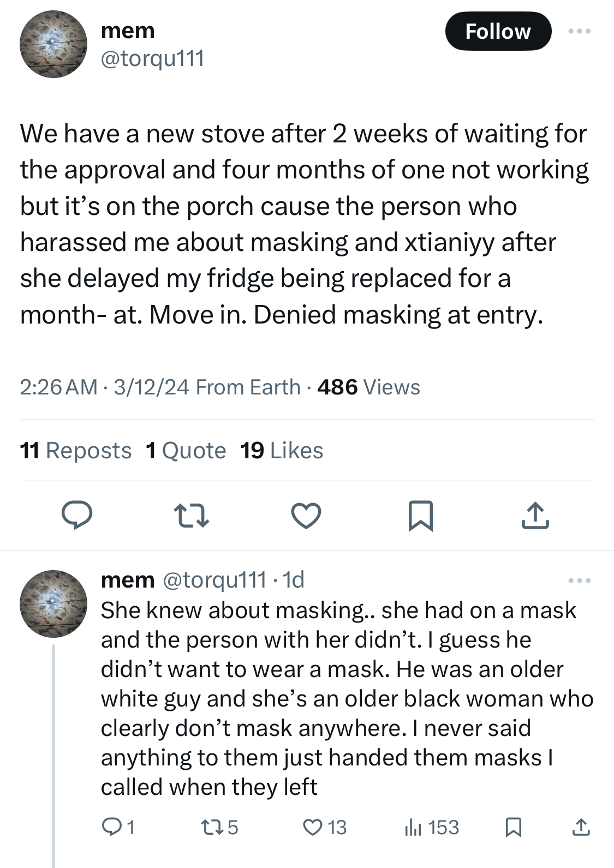Open mem's profile picture in header
The image size is (614, 868).
[x=53, y=44]
